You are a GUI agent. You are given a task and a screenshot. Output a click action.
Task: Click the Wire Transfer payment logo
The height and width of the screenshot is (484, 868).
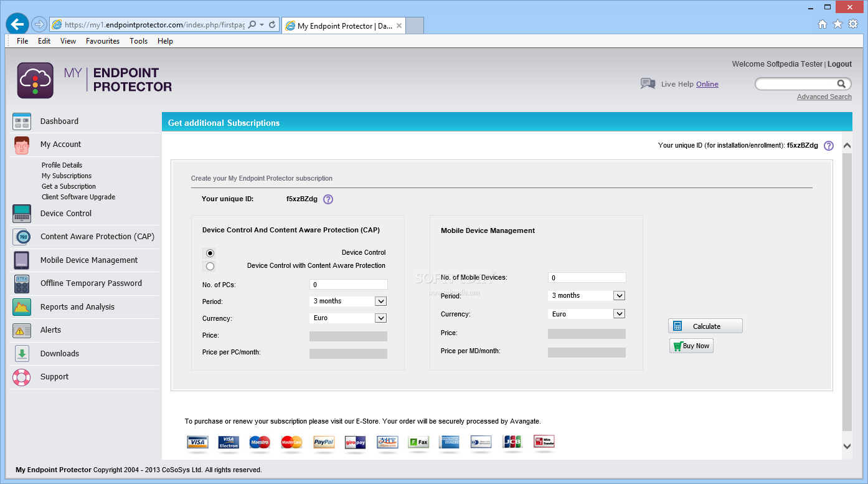(x=544, y=442)
